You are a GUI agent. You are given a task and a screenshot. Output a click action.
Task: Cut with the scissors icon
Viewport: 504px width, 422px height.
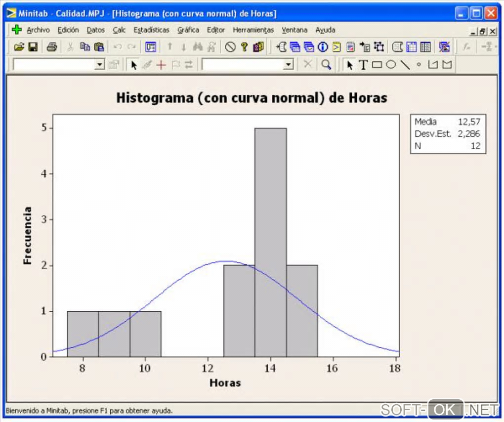tap(70, 47)
